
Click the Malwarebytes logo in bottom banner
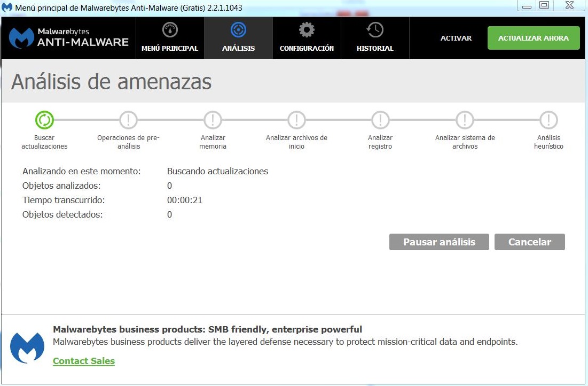pyautogui.click(x=27, y=348)
